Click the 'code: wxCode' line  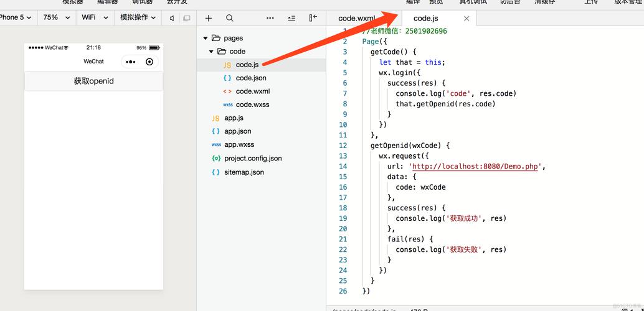click(420, 187)
